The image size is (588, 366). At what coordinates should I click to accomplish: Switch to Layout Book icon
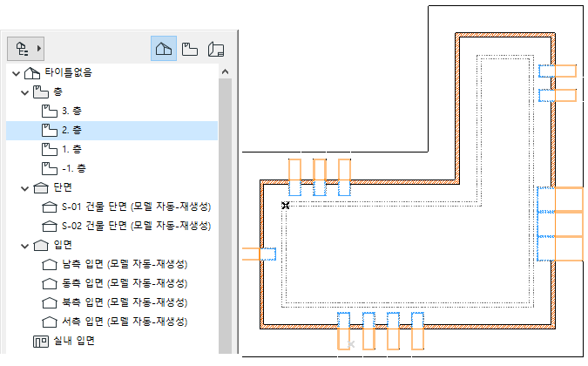216,49
